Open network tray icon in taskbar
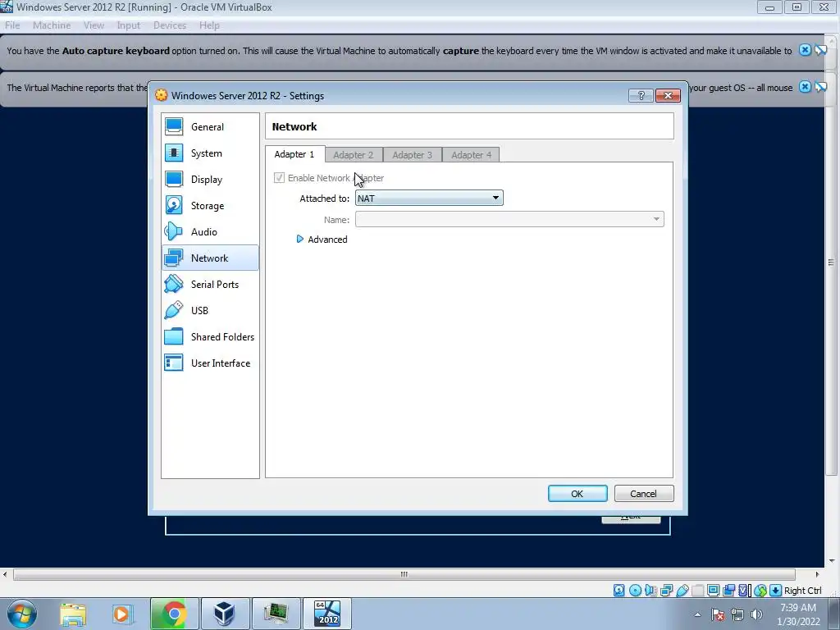Viewport: 840px width, 630px height. tap(737, 615)
